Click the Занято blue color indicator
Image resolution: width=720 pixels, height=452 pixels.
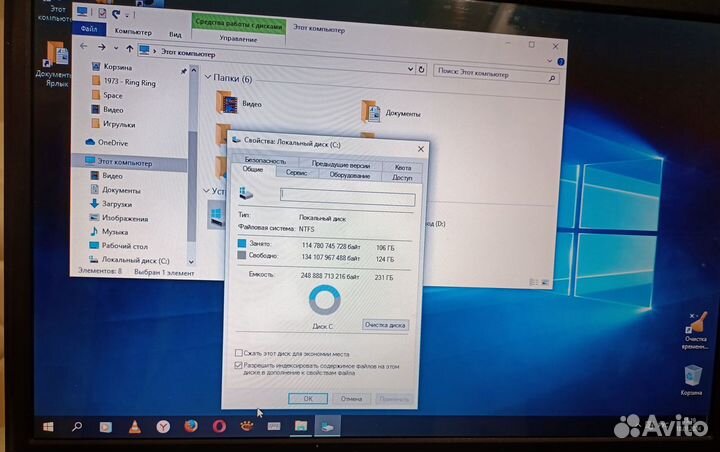coord(242,243)
